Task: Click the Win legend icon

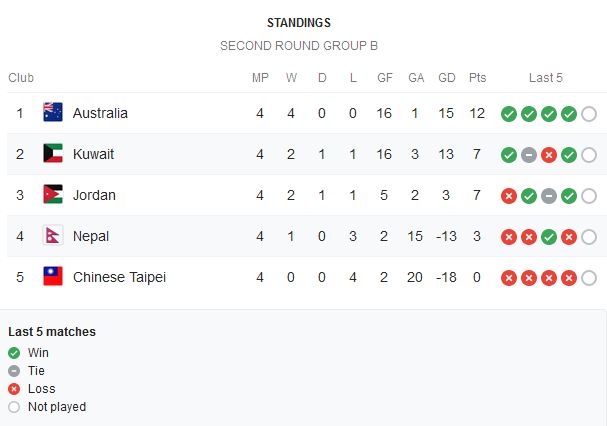Action: 14,353
